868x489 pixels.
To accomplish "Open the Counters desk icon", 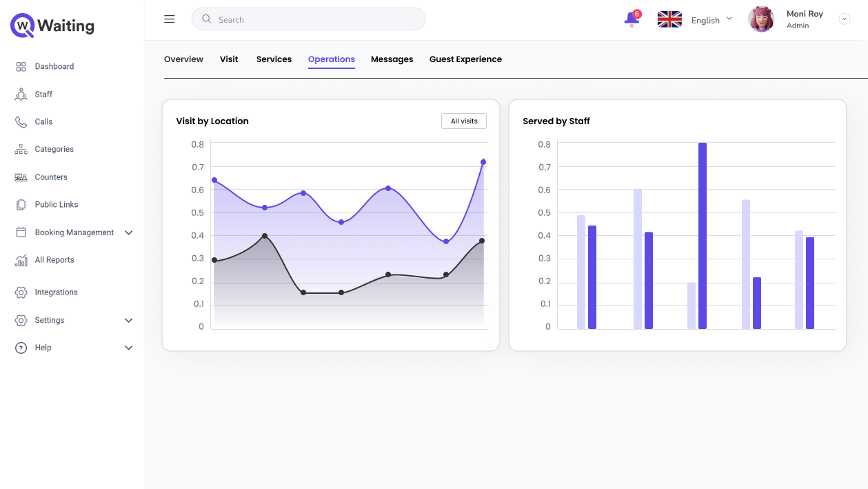I will (x=21, y=177).
